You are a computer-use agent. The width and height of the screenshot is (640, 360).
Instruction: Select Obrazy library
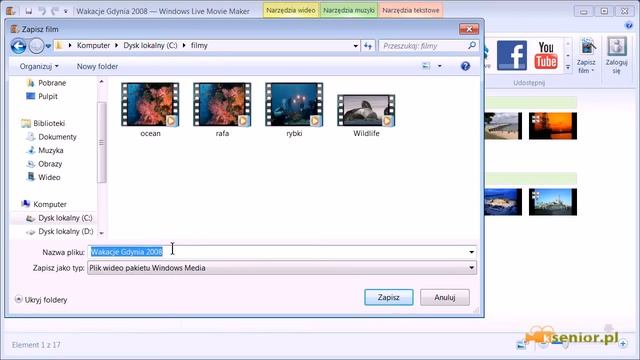[44, 164]
